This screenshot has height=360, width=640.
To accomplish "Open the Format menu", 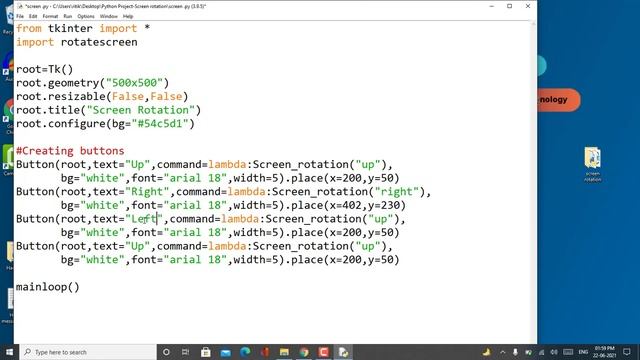I will (50, 16).
